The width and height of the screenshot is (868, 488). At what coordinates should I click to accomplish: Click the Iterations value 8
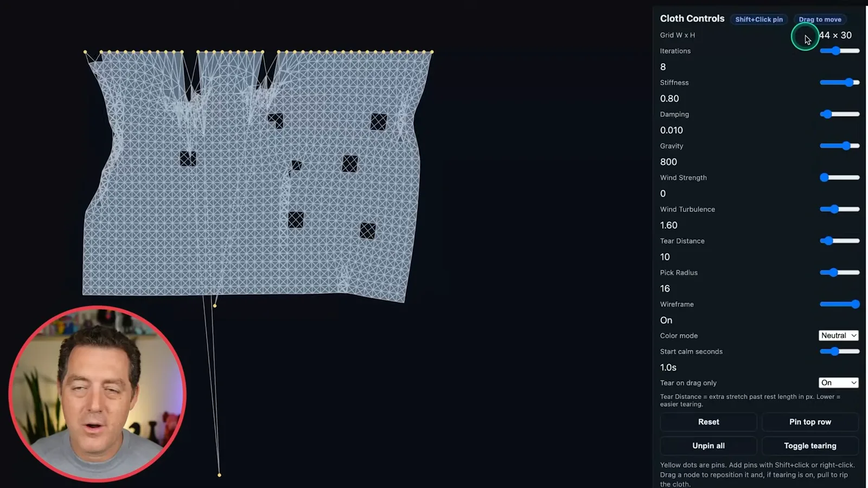(x=663, y=67)
